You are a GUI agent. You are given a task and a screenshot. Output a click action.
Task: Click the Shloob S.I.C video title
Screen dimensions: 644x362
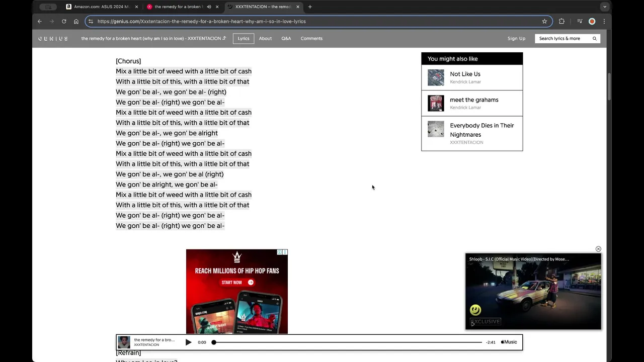[x=519, y=259]
